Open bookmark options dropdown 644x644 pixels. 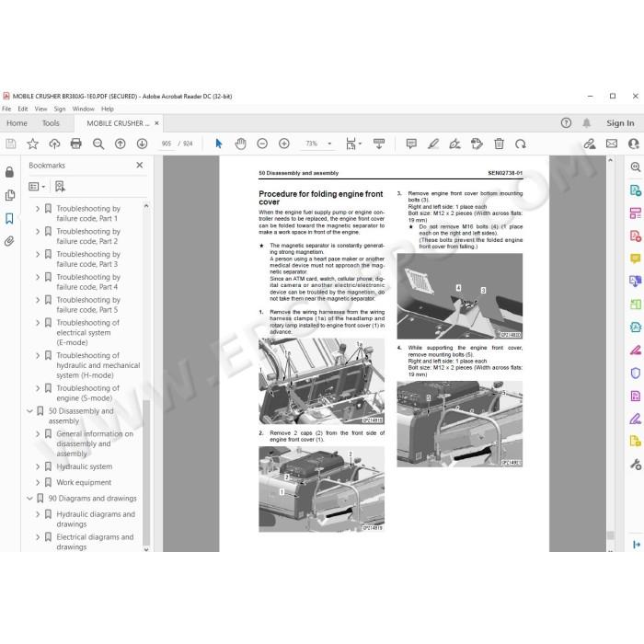(x=37, y=187)
